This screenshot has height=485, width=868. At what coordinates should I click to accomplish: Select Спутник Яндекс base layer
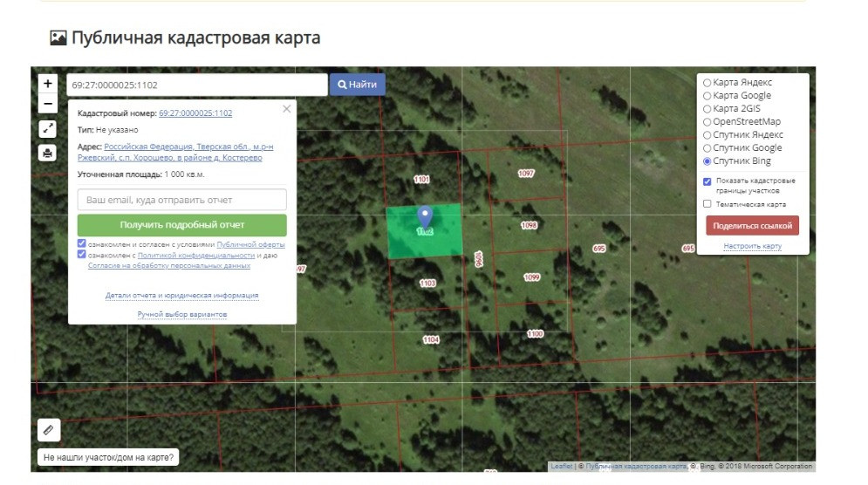pos(707,135)
